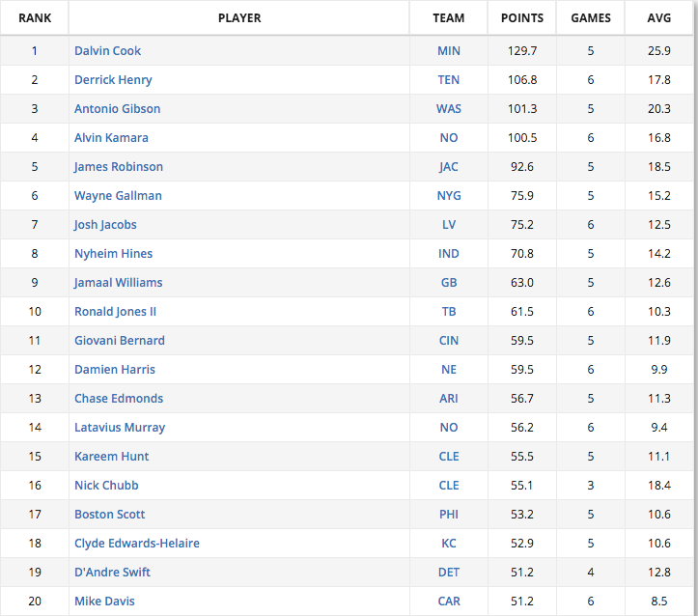This screenshot has height=616, width=698.
Task: Sort by the AVG column header
Action: click(658, 17)
